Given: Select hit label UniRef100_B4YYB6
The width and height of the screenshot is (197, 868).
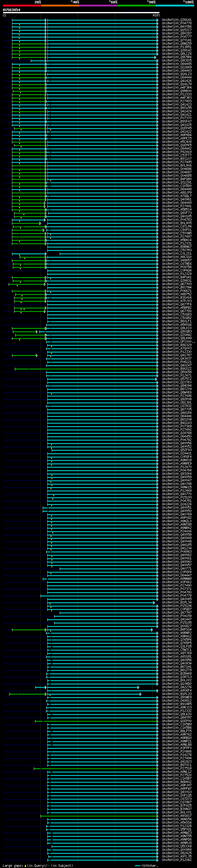Looking at the screenshot, I should (x=177, y=26).
